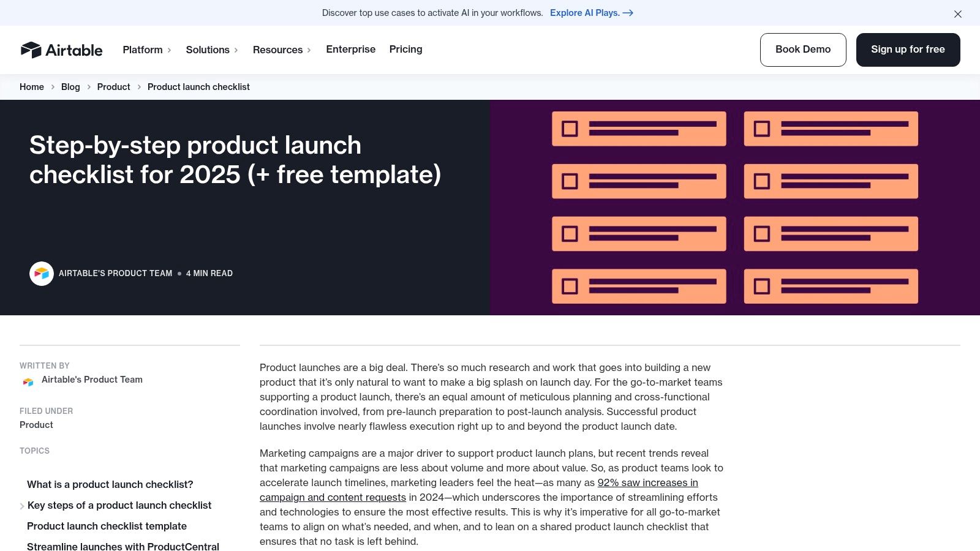This screenshot has width=980, height=551.
Task: Click the Book Demo button
Action: pyautogui.click(x=803, y=50)
